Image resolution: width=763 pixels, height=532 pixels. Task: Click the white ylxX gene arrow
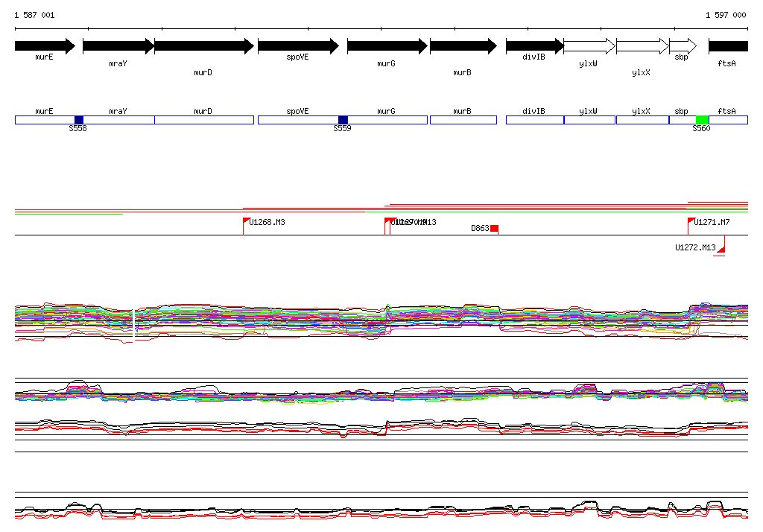click(642, 46)
